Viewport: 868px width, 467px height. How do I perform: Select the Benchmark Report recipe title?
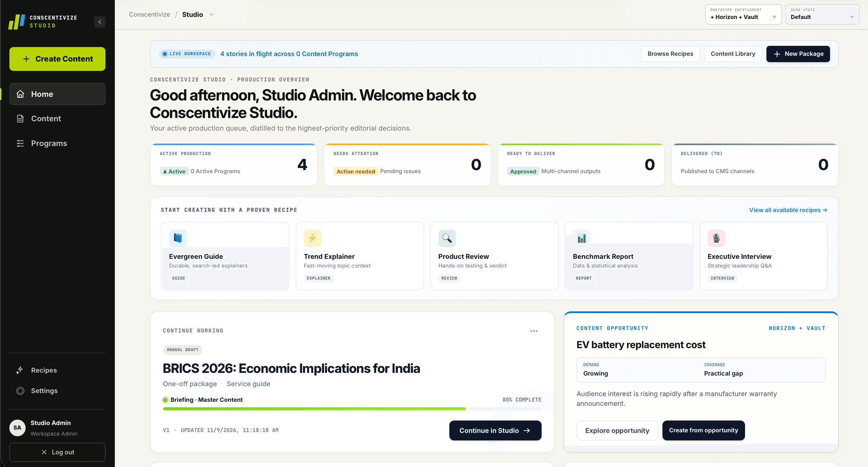tap(603, 257)
